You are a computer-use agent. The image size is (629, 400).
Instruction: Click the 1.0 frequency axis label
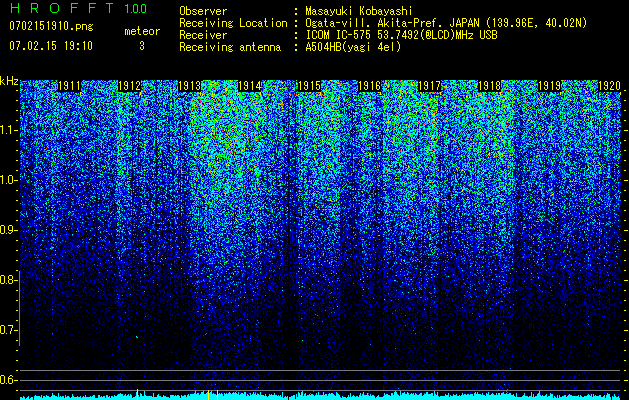(8, 180)
